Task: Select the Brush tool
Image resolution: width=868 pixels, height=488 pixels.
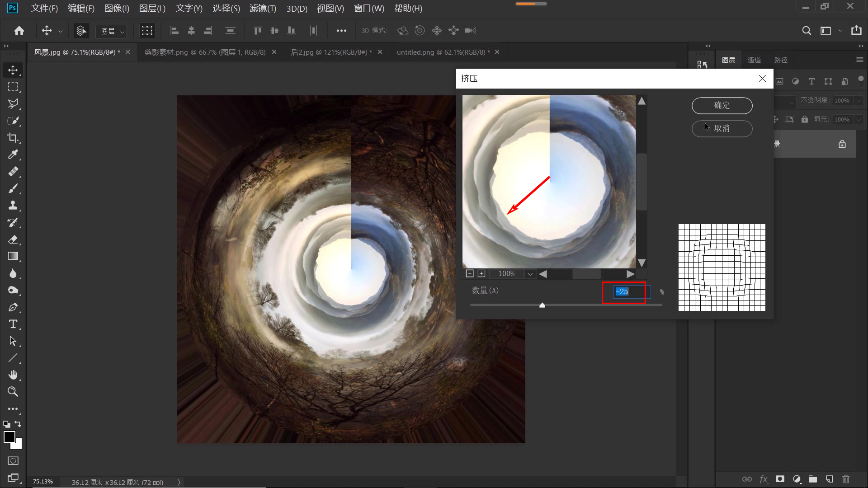Action: pyautogui.click(x=13, y=189)
